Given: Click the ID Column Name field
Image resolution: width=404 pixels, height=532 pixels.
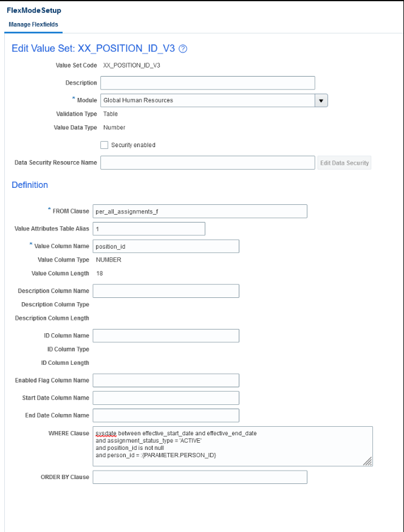Looking at the screenshot, I should tap(166, 335).
